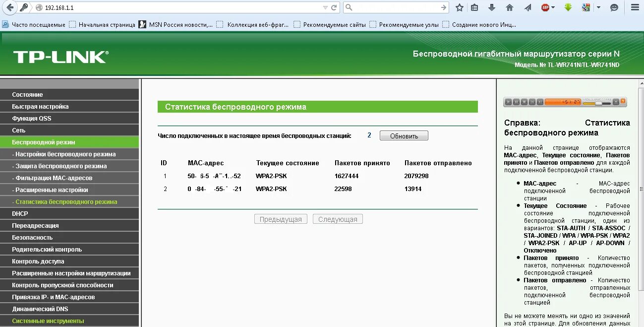Open the Adblock Plus dropdown arrow
Viewport: 644px width, 327px height.
(553, 7)
